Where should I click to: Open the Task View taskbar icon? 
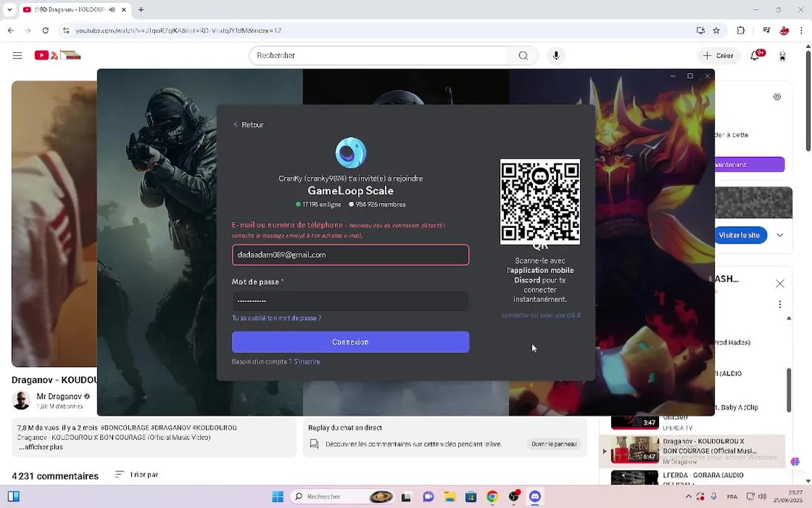click(406, 497)
